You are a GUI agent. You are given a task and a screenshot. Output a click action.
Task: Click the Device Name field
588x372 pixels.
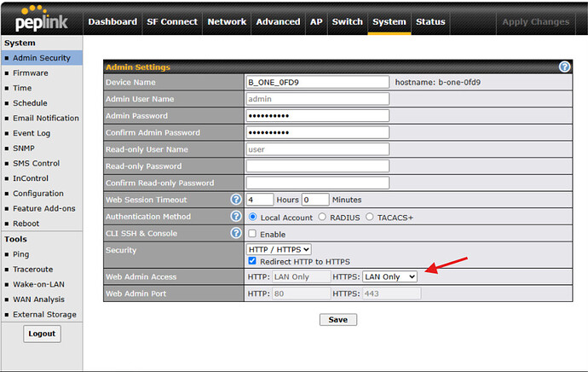click(318, 82)
